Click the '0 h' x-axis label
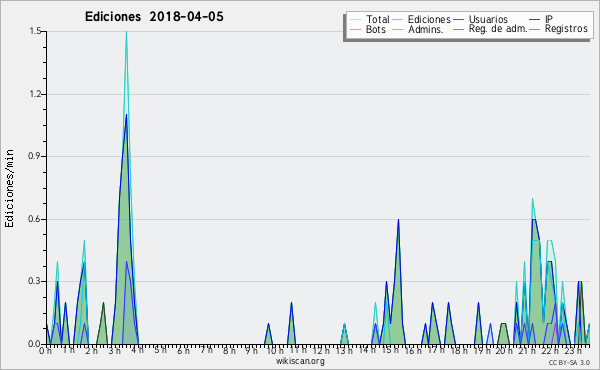This screenshot has width=600, height=370. point(45,351)
